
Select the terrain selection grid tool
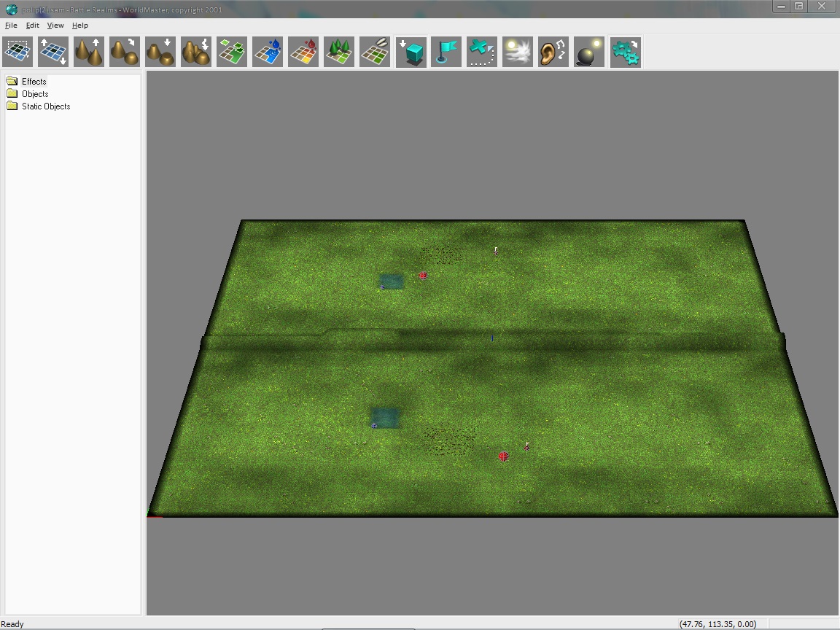[17, 52]
